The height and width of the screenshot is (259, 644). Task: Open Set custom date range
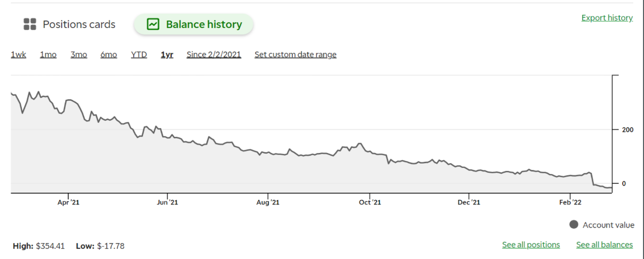click(x=295, y=55)
